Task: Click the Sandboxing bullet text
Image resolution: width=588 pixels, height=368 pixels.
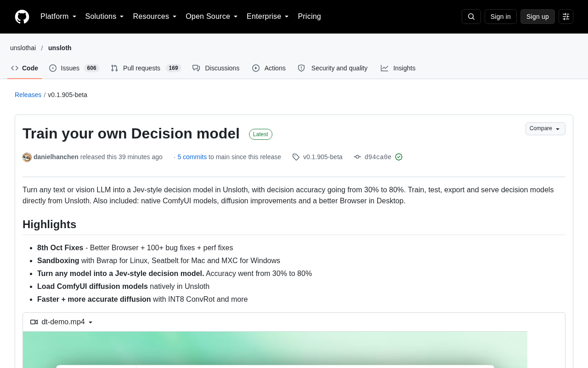Action: [x=58, y=261]
